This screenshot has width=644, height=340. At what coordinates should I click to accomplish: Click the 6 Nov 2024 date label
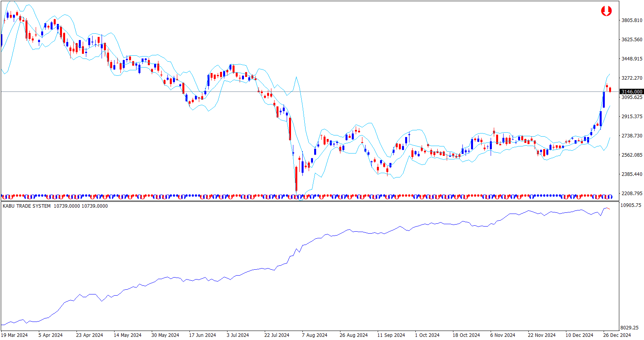pyautogui.click(x=502, y=335)
